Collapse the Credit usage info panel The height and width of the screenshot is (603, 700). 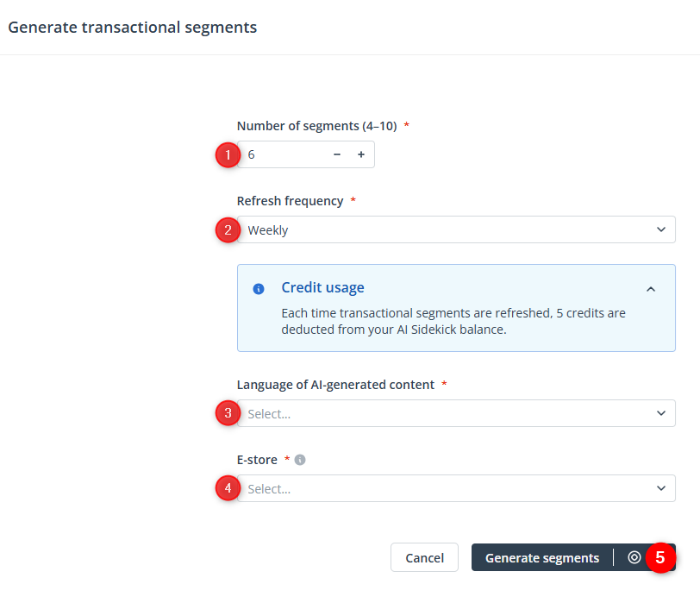[x=651, y=289]
